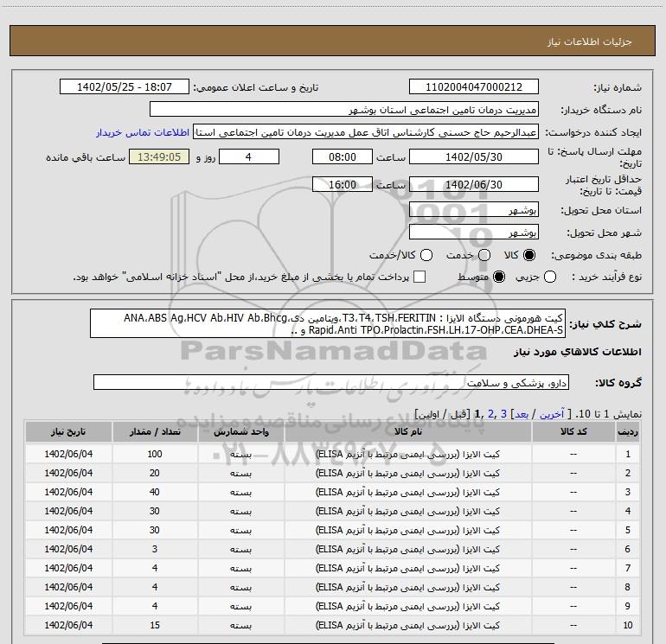Click the response deadline date 1402/05/30

[x=474, y=156]
